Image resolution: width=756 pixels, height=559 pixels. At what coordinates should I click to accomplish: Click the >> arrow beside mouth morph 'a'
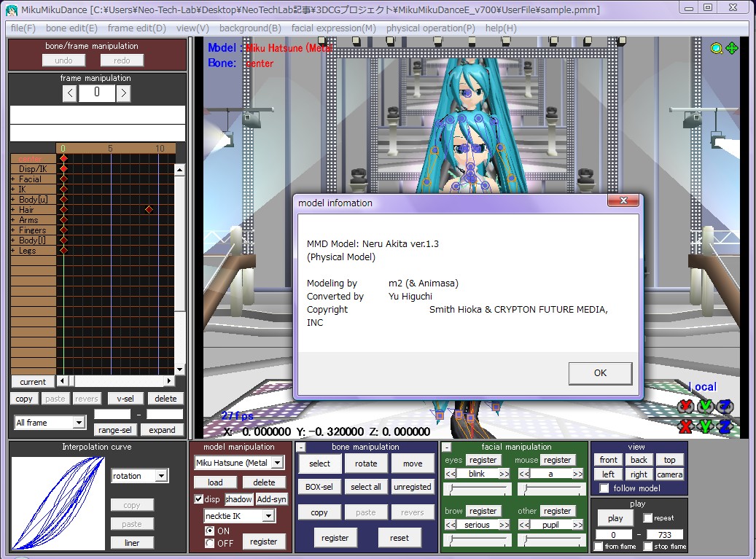(x=577, y=474)
